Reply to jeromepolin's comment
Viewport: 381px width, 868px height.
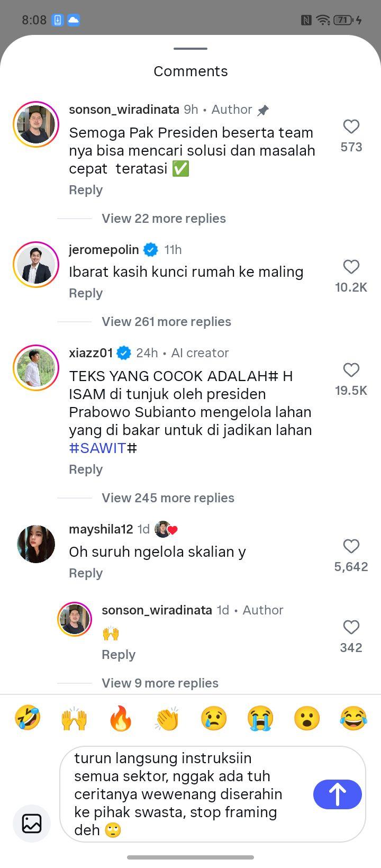pos(86,293)
